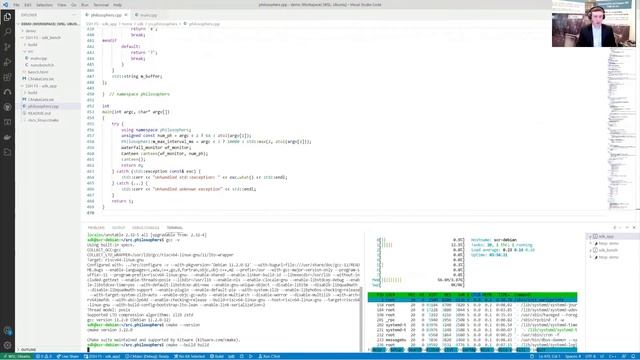The height and width of the screenshot is (360, 640).
Task: Maximize the bottom panel size
Action: pyautogui.click(x=627, y=228)
